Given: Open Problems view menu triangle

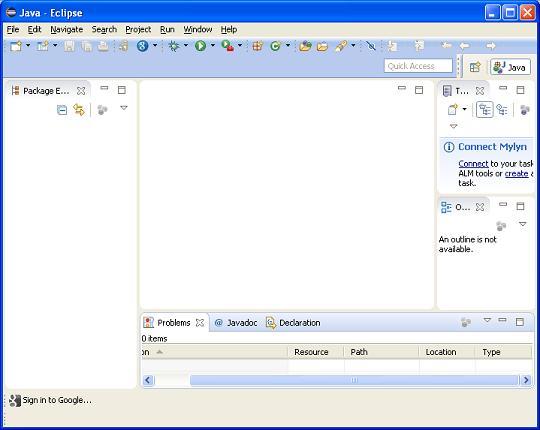Looking at the screenshot, I should tap(487, 320).
